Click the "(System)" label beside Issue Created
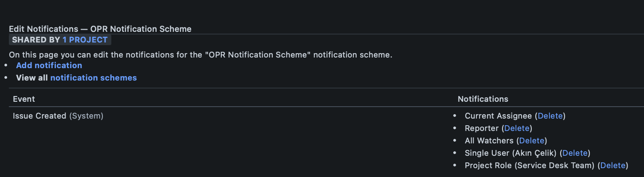The height and width of the screenshot is (177, 644). [86, 116]
